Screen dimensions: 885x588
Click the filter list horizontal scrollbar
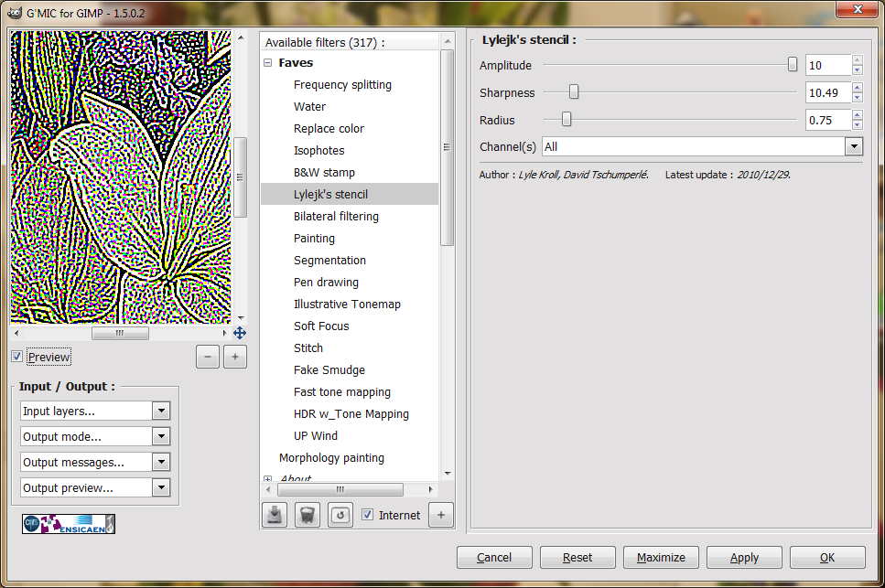340,489
